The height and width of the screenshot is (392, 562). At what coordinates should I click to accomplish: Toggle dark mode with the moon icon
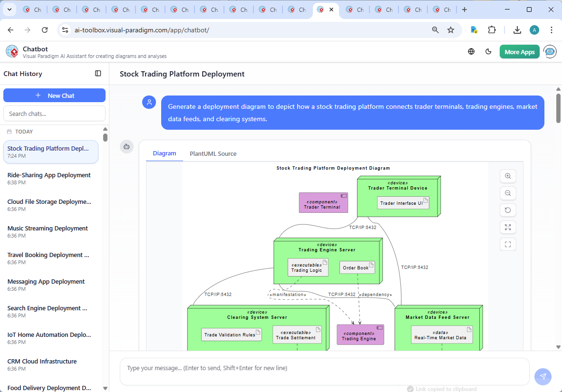(488, 51)
